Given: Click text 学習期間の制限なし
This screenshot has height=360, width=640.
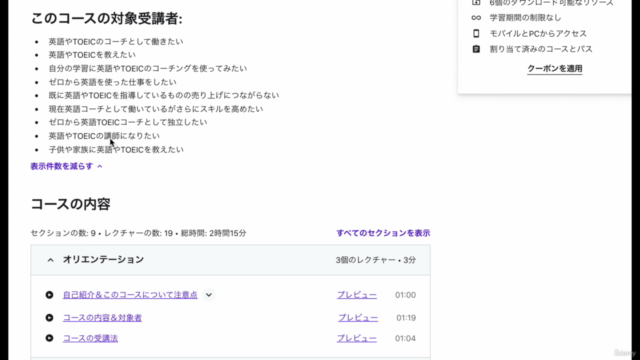Looking at the screenshot, I should click(525, 18).
